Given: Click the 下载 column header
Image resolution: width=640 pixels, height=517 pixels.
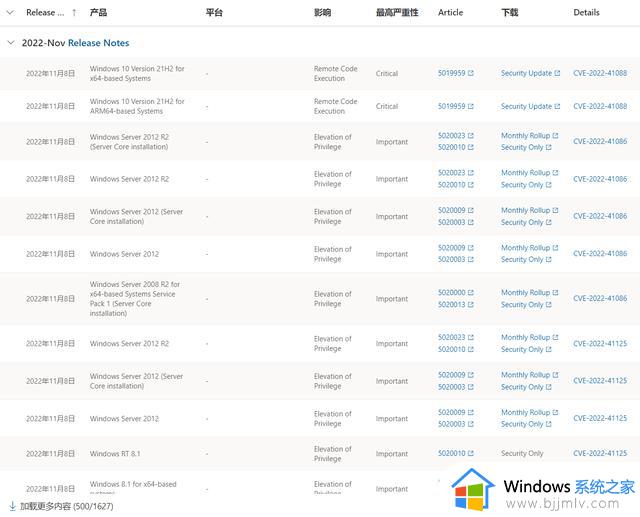Looking at the screenshot, I should coord(510,13).
